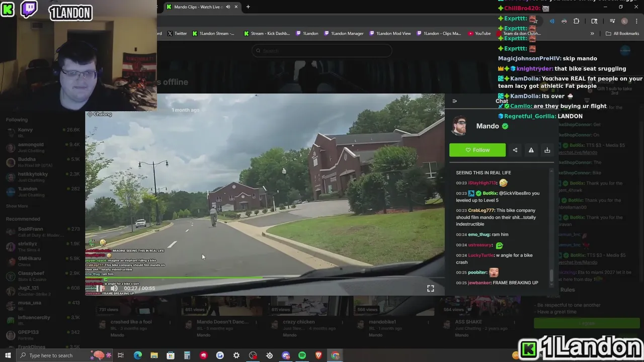This screenshot has height=362, width=644.
Task: Open the 1Landon Manager bookmark
Action: [x=344, y=33]
